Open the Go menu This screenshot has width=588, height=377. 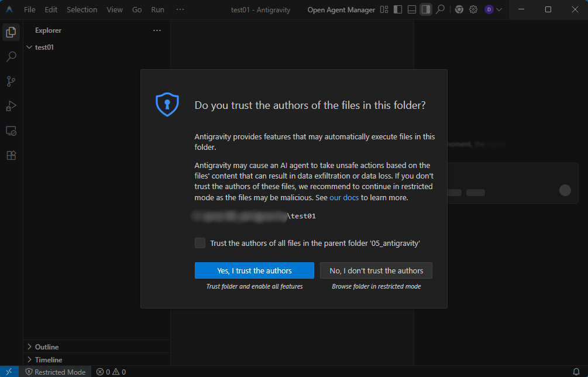pos(137,10)
